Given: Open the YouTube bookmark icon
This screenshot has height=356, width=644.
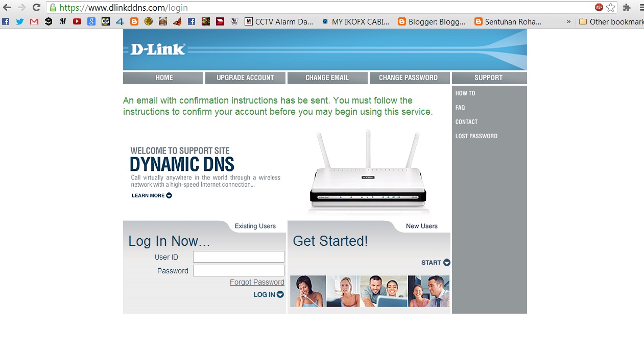Looking at the screenshot, I should (77, 21).
